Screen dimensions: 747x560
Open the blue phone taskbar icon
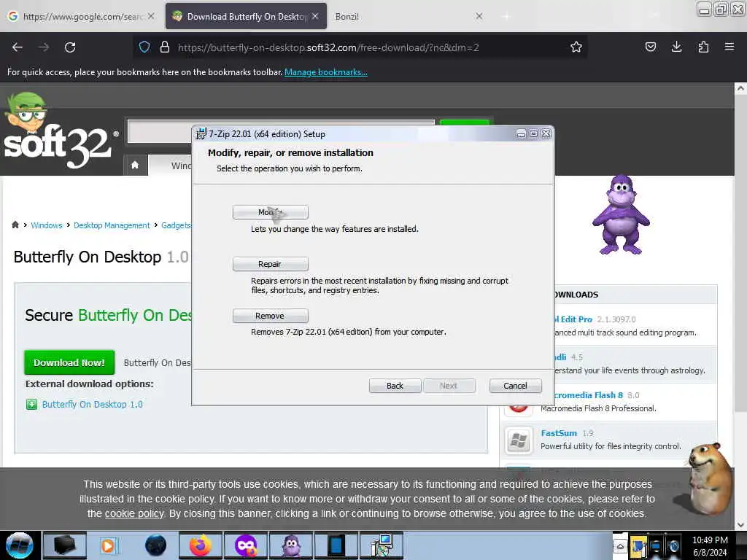[x=336, y=545]
